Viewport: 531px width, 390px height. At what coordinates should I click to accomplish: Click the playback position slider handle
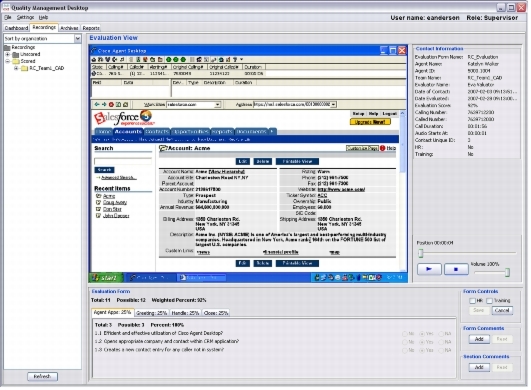pos(421,253)
